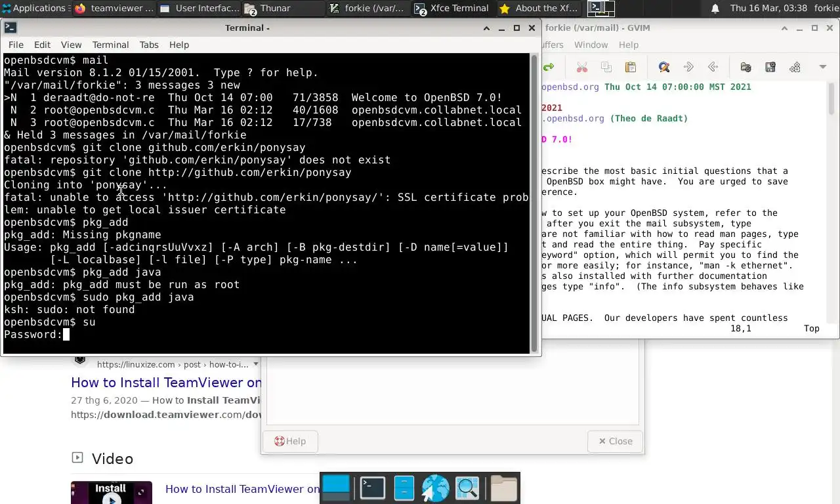Image resolution: width=840 pixels, height=504 pixels.
Task: Open the Edit menu in Terminal
Action: pyautogui.click(x=42, y=45)
